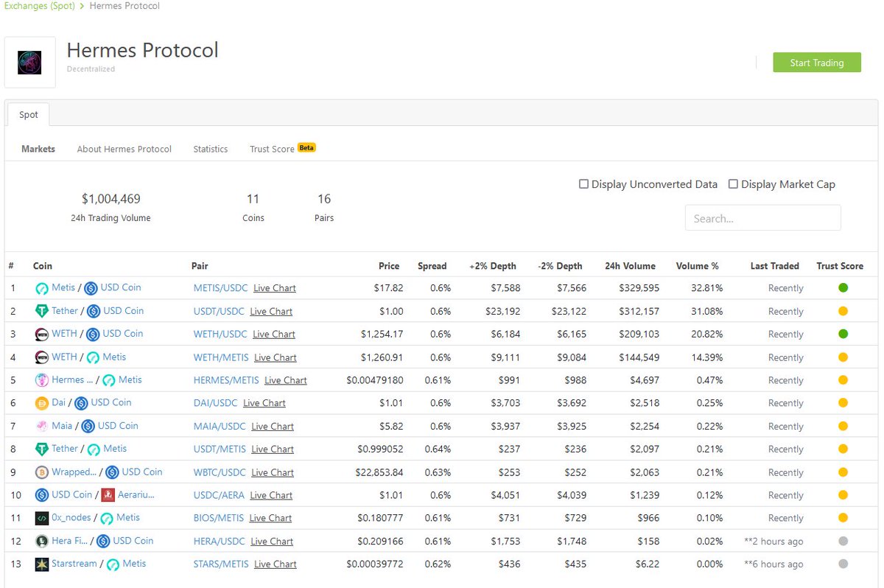The image size is (884, 588).
Task: Click the green trust score dot for WETH/USDC
Action: coord(843,334)
